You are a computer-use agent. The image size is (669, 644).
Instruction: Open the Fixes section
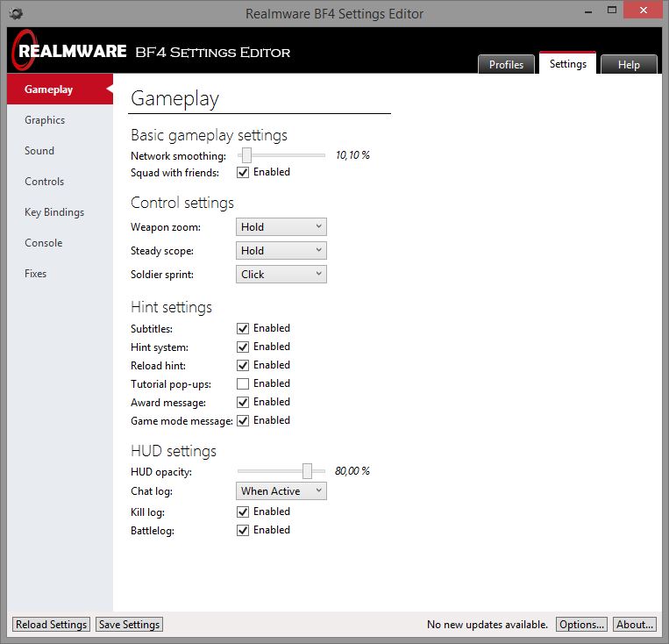pyautogui.click(x=60, y=274)
